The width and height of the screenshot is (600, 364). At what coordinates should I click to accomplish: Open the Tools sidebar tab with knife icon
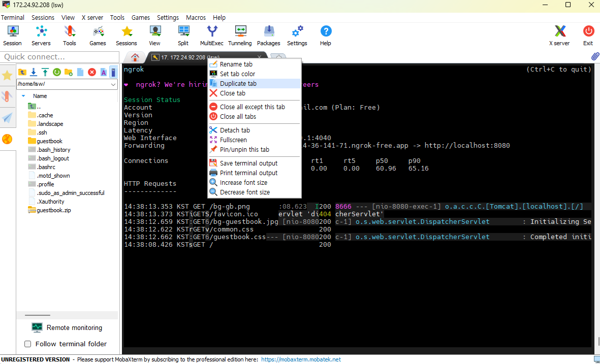pyautogui.click(x=7, y=96)
